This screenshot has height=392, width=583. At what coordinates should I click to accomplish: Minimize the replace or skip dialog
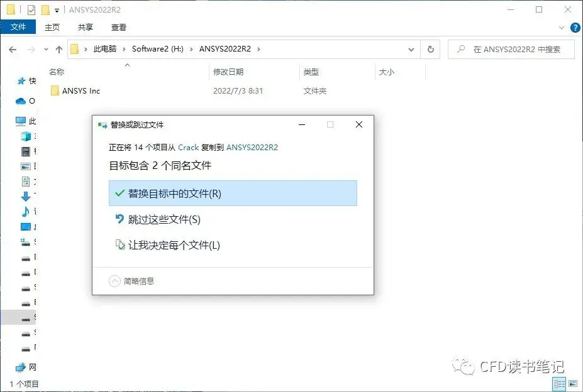coord(302,124)
